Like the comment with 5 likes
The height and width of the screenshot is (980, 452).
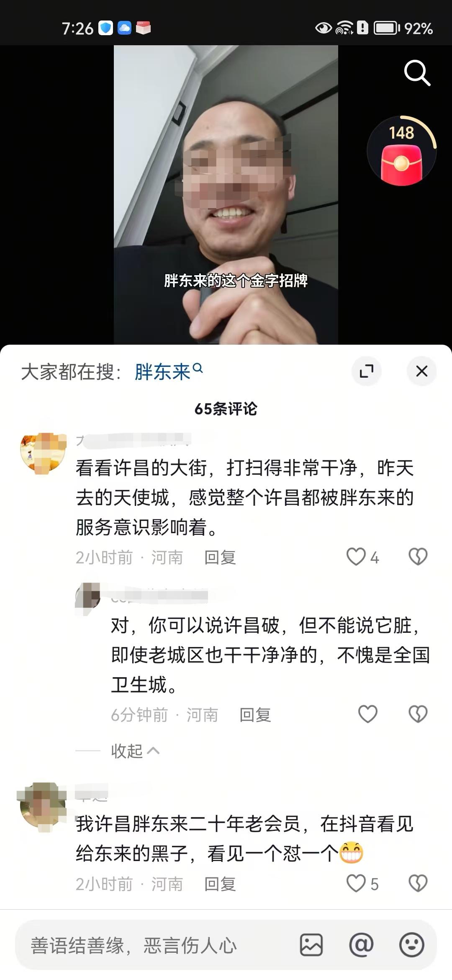coord(356,884)
